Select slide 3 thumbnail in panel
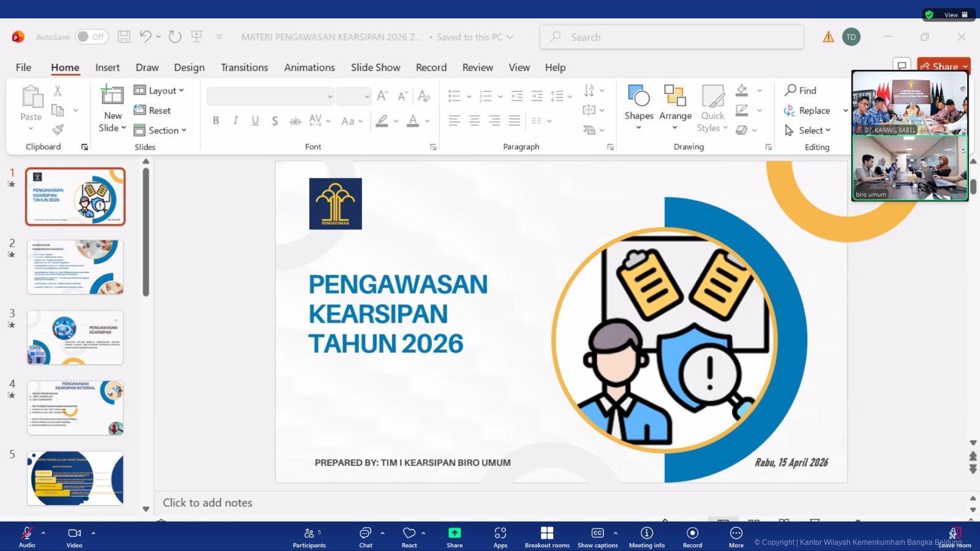Image resolution: width=980 pixels, height=551 pixels. [75, 337]
